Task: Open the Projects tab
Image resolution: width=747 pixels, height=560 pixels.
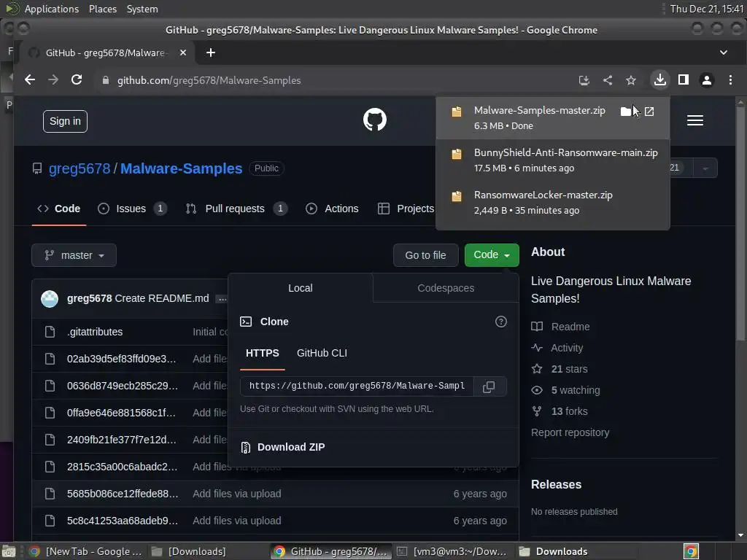Action: [x=406, y=209]
